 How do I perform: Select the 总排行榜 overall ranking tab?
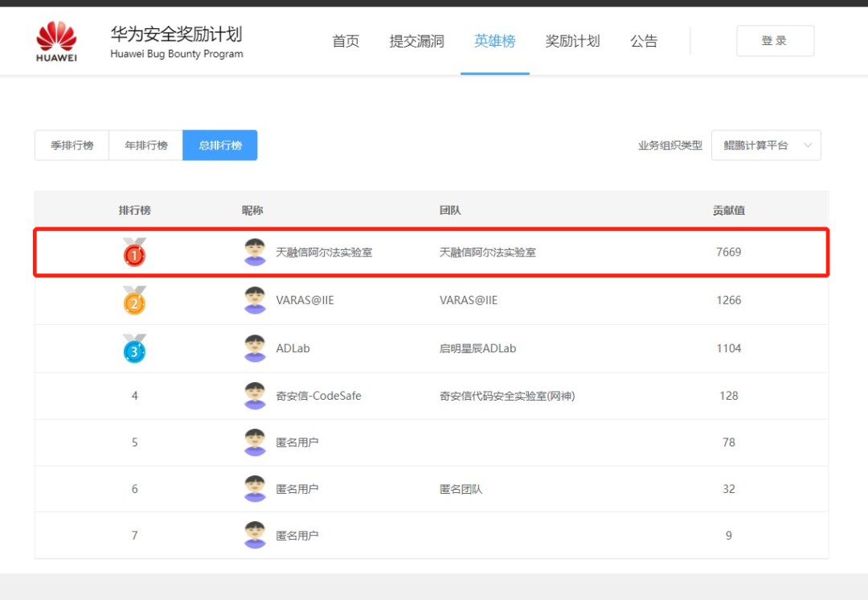point(220,146)
